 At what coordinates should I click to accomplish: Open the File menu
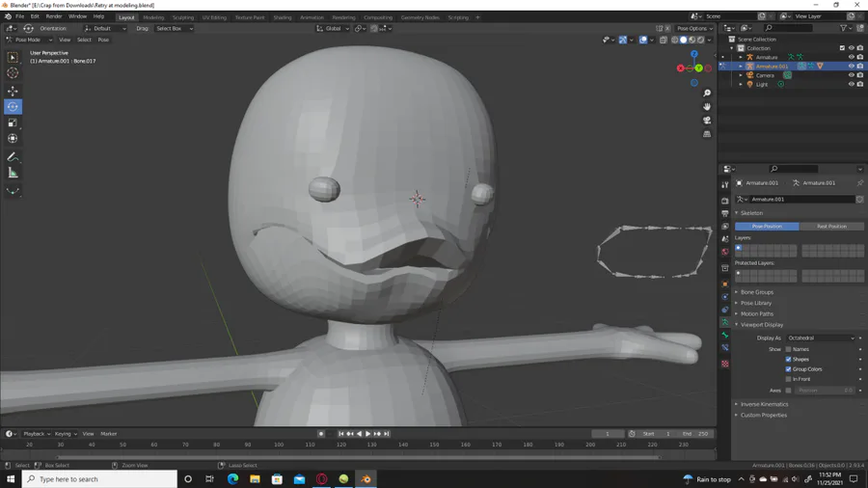click(x=19, y=16)
